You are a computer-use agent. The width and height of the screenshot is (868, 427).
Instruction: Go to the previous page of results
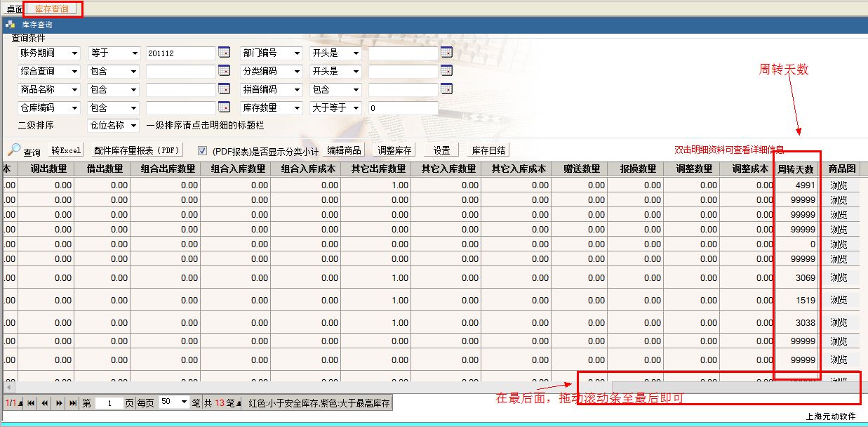click(46, 403)
